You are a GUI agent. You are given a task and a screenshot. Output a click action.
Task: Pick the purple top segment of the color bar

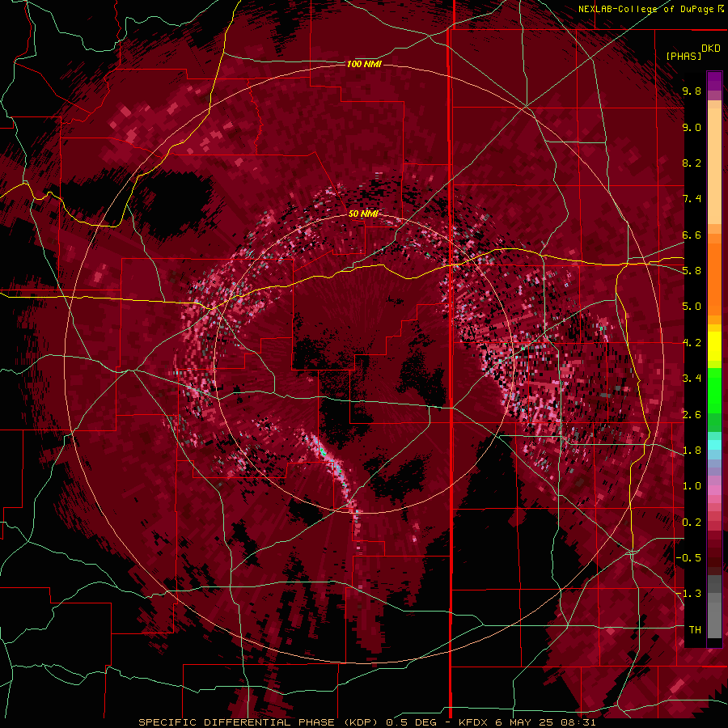coord(714,81)
